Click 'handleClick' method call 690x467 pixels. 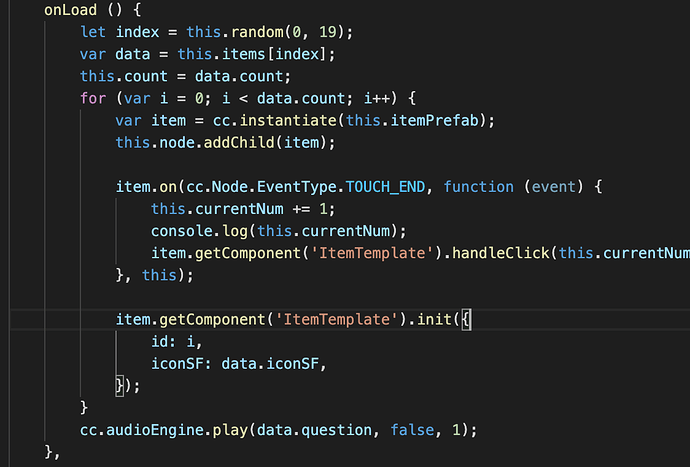(x=501, y=253)
